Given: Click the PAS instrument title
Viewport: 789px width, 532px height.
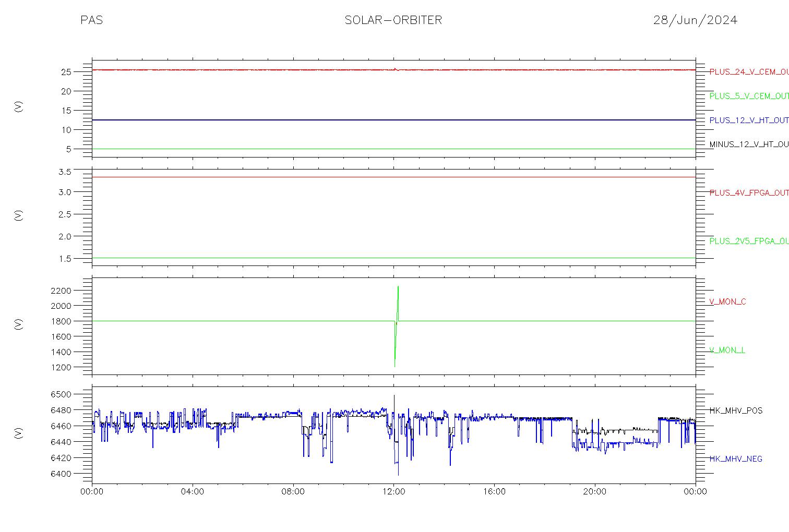Looking at the screenshot, I should [x=91, y=20].
